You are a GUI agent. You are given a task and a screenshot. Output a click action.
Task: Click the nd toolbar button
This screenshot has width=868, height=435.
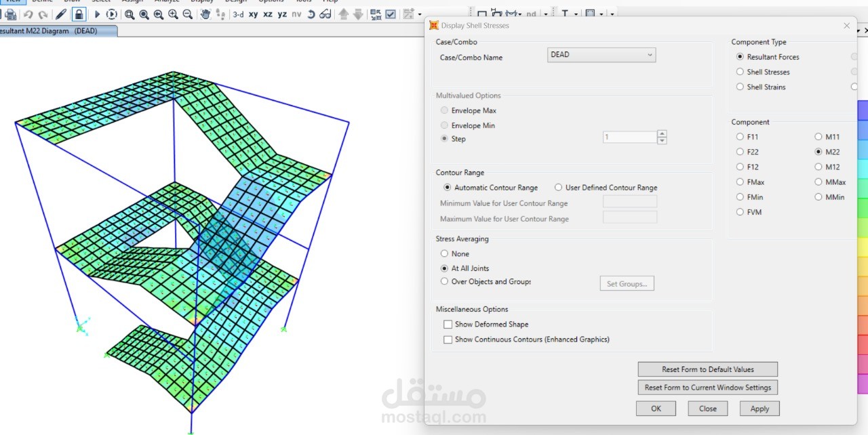tap(531, 14)
